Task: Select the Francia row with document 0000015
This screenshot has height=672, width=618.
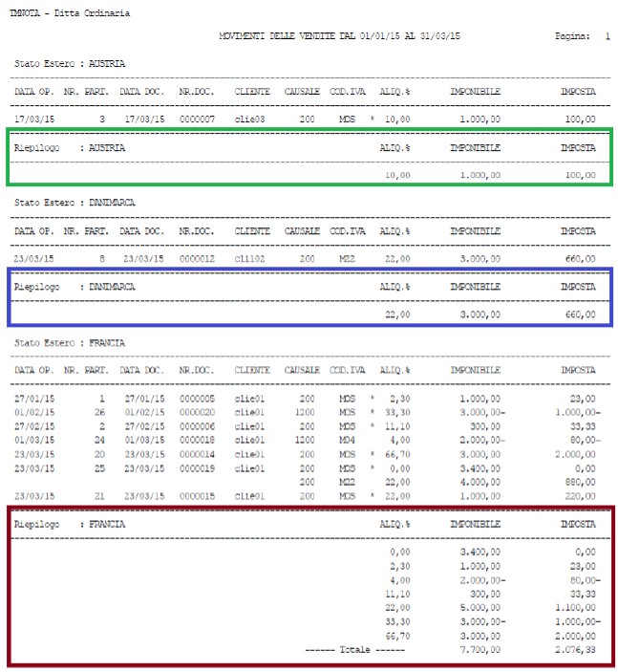Action: coord(305,496)
